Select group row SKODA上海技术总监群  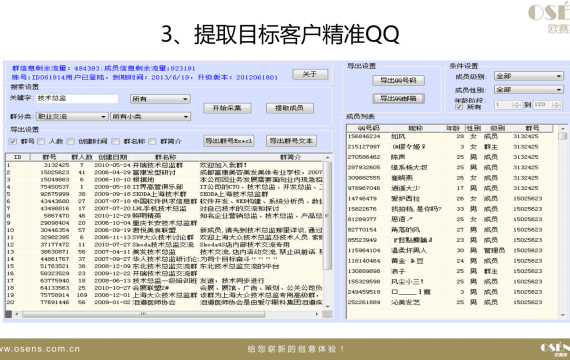click(164, 194)
